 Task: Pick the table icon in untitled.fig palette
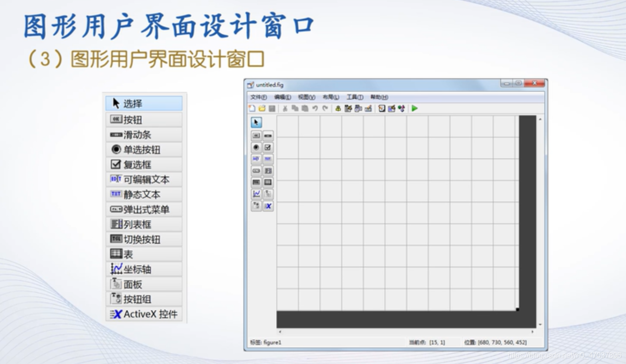click(x=268, y=182)
